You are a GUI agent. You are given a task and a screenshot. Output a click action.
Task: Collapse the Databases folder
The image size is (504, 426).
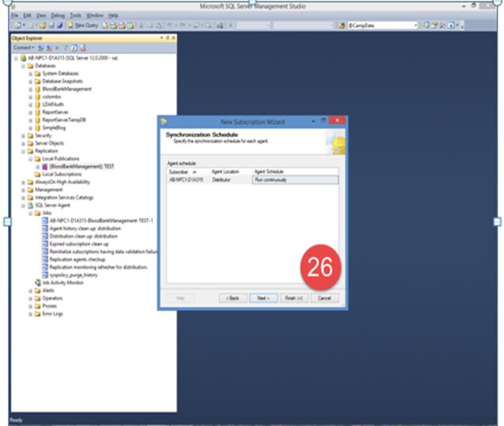click(23, 66)
